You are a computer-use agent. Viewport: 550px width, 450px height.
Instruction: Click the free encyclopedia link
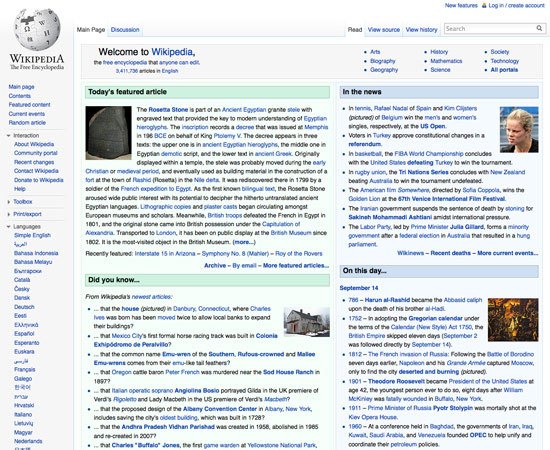125,62
